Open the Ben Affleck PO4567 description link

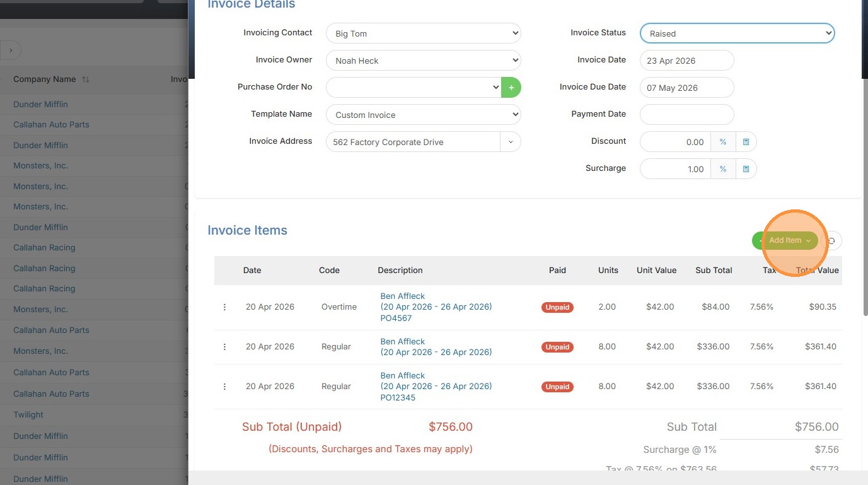click(402, 296)
